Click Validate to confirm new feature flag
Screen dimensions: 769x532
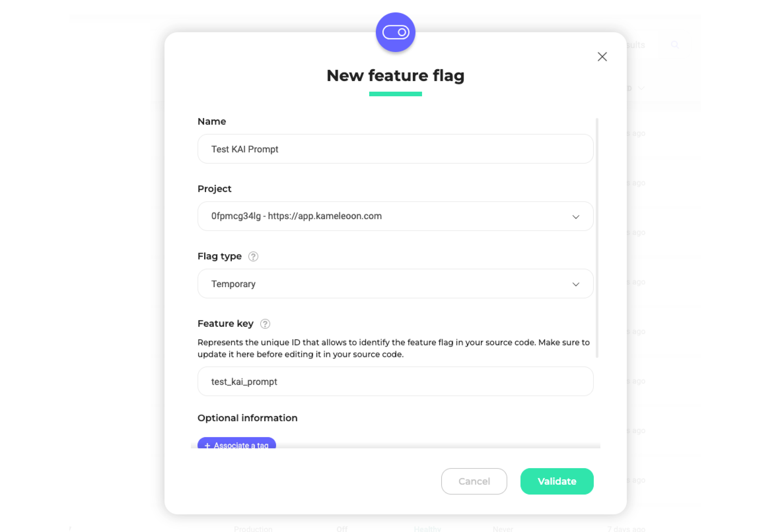[x=556, y=481]
